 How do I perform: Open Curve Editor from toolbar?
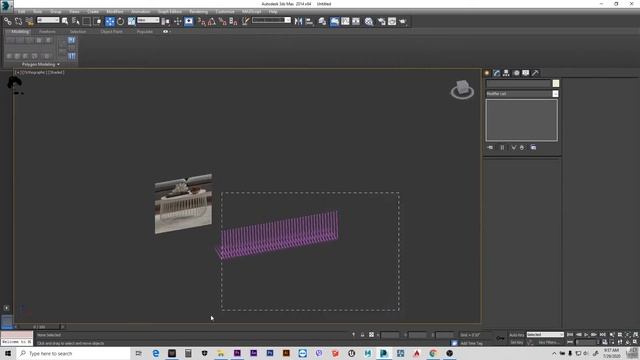345,21
